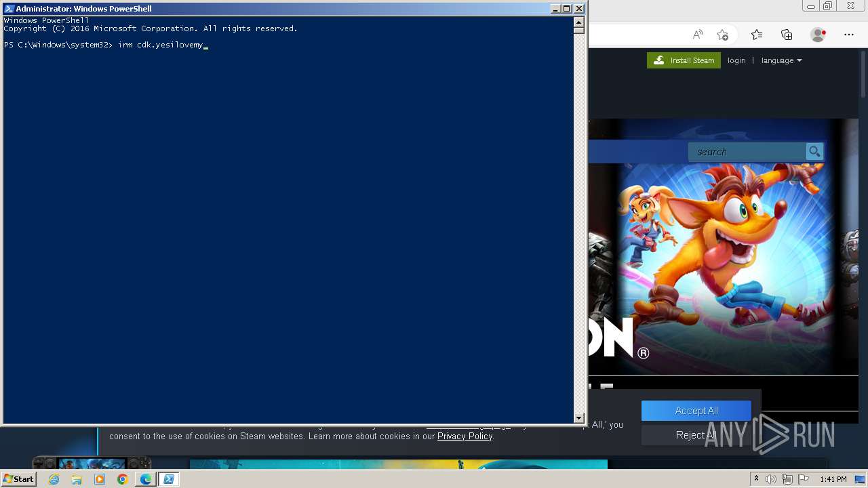Open the Steam Privacy Policy link
Image resolution: width=868 pixels, height=488 pixels.
465,436
